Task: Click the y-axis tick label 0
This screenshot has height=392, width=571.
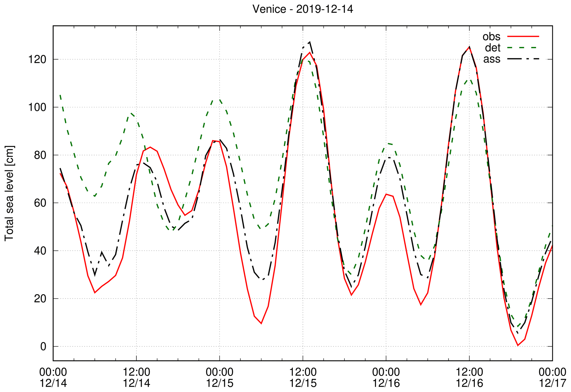Action: pos(43,346)
